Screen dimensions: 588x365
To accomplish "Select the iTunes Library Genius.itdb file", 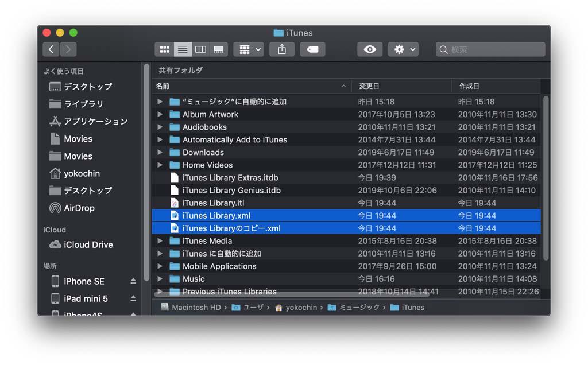I will [346, 191].
